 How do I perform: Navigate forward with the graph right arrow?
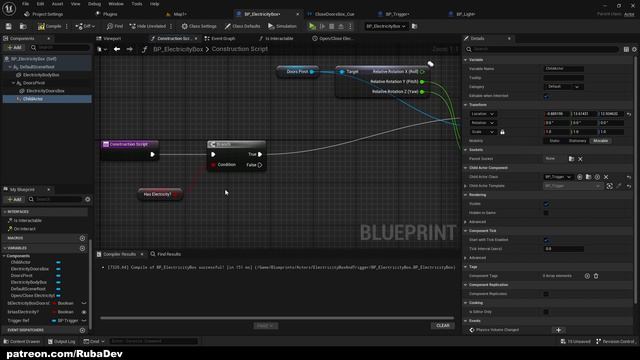tap(129, 49)
